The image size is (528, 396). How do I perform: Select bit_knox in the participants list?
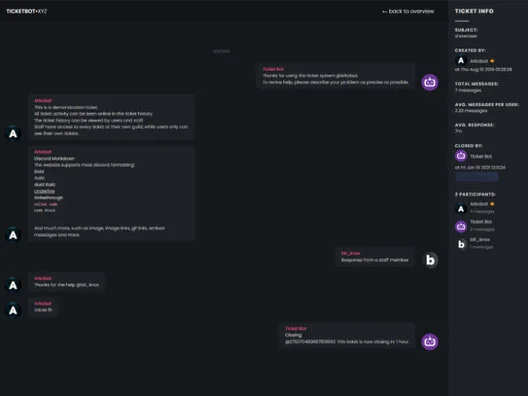pos(474,243)
